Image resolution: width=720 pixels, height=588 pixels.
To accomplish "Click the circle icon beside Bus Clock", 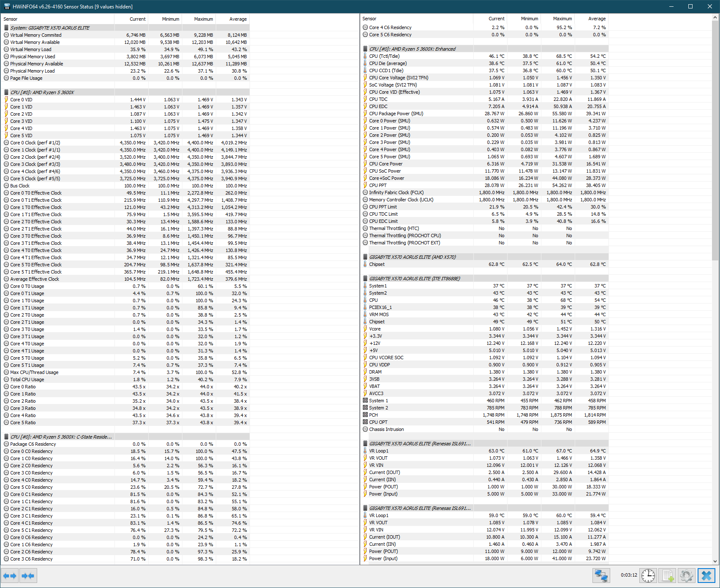I will [6, 186].
